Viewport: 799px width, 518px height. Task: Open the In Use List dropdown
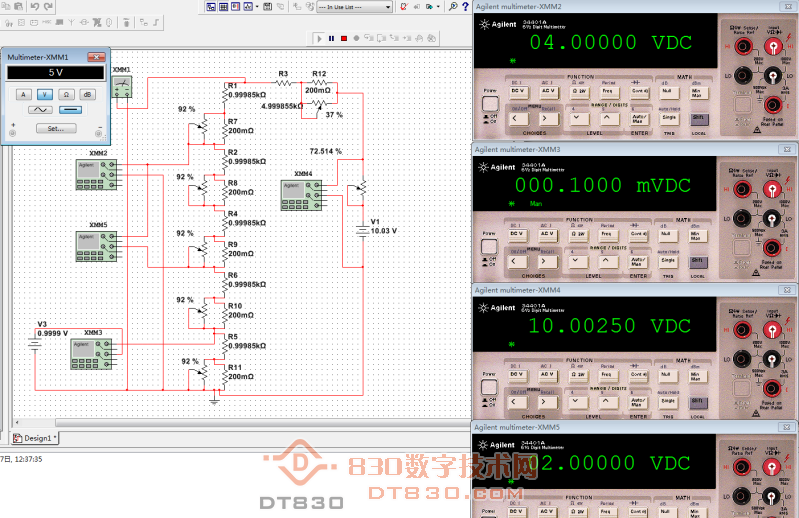[354, 6]
